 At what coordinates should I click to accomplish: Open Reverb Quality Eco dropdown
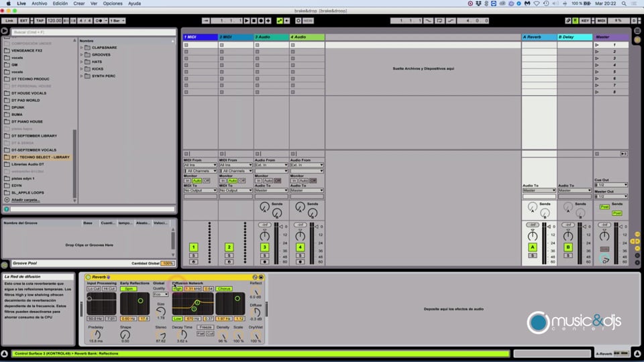coord(160,294)
